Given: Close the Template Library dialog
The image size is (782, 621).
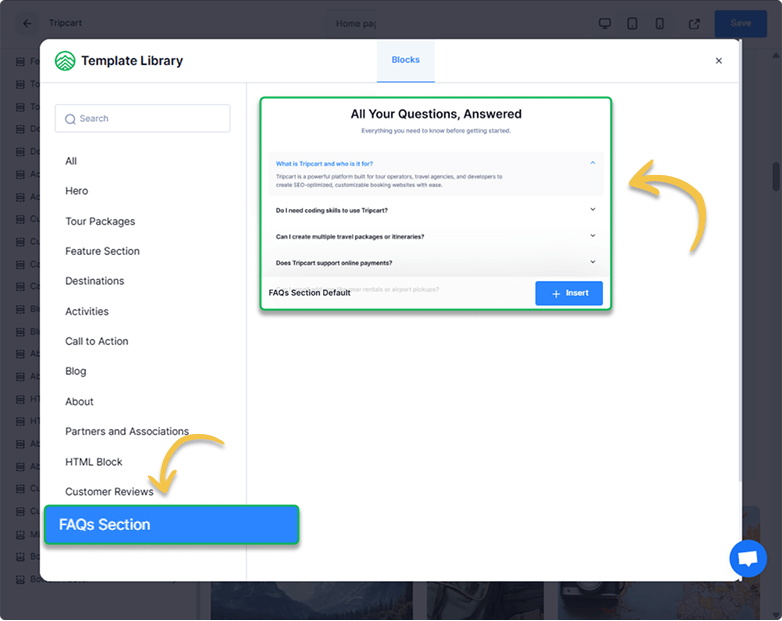Looking at the screenshot, I should point(718,61).
